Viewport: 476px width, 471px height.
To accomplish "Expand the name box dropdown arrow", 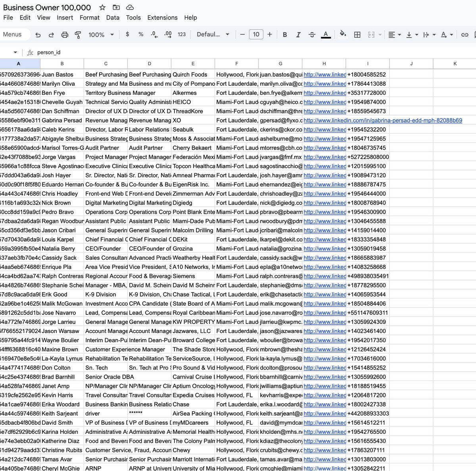I will [x=15, y=52].
